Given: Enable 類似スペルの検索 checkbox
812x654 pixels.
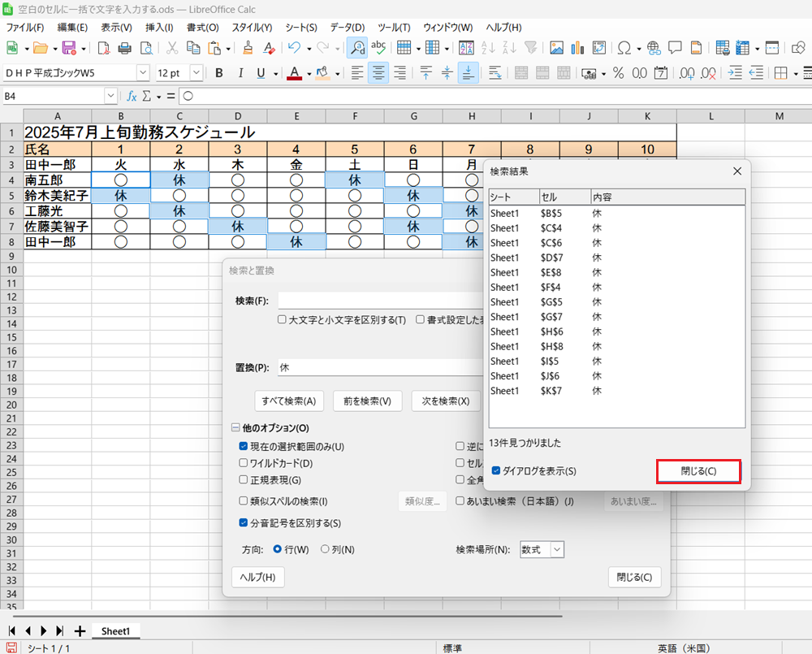Looking at the screenshot, I should pos(244,500).
